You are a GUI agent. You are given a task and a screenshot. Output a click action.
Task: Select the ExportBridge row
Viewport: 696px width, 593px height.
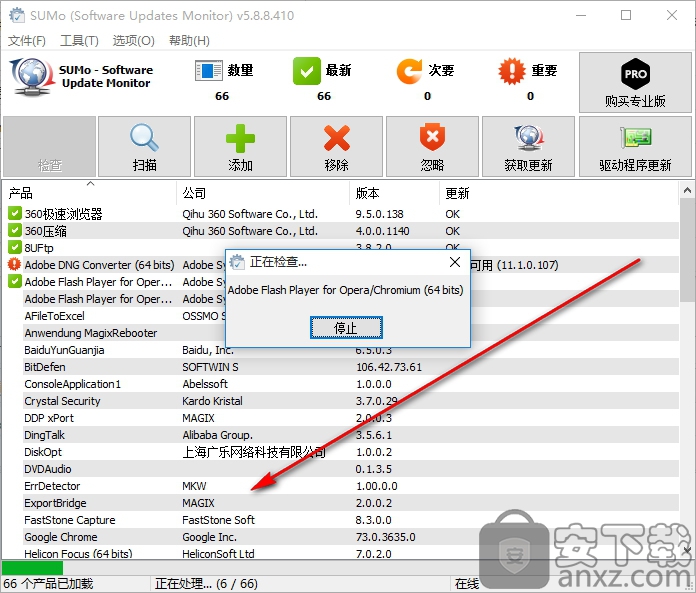(x=340, y=503)
